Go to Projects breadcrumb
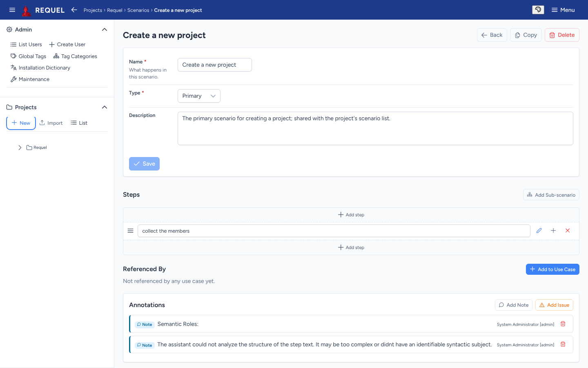The width and height of the screenshot is (588, 368). 93,10
